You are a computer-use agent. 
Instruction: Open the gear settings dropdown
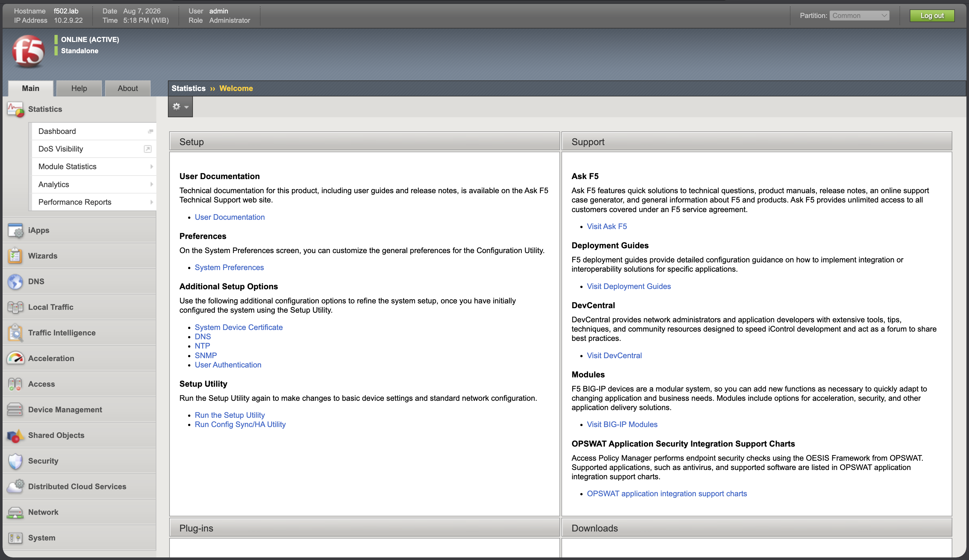coord(180,107)
